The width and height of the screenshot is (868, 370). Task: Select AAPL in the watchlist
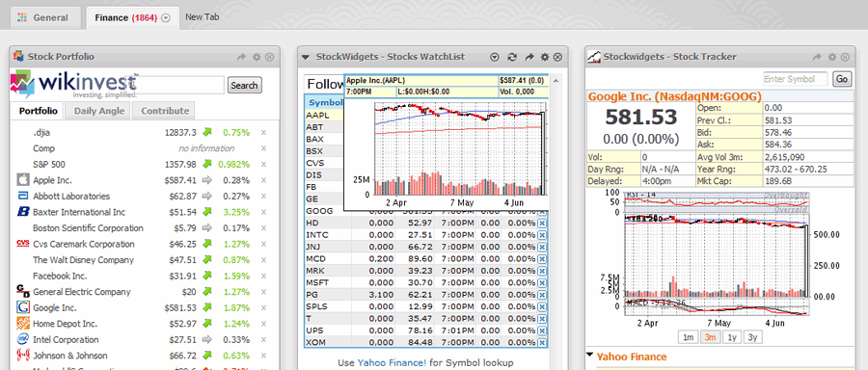pos(317,115)
